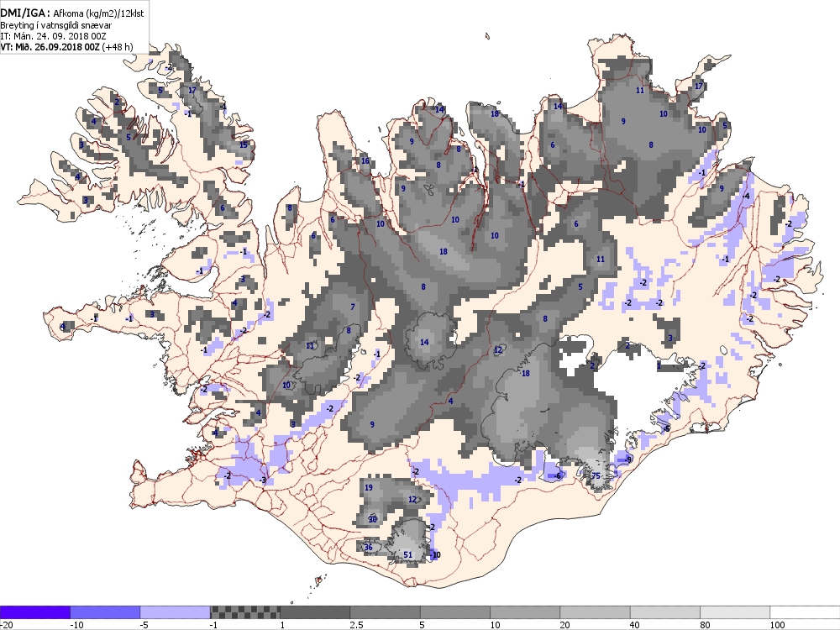The image size is (840, 630).
Task: Click the 'DMI/IGA: Afkoma (kg/m2)/12klst' title
Action: click(71, 13)
